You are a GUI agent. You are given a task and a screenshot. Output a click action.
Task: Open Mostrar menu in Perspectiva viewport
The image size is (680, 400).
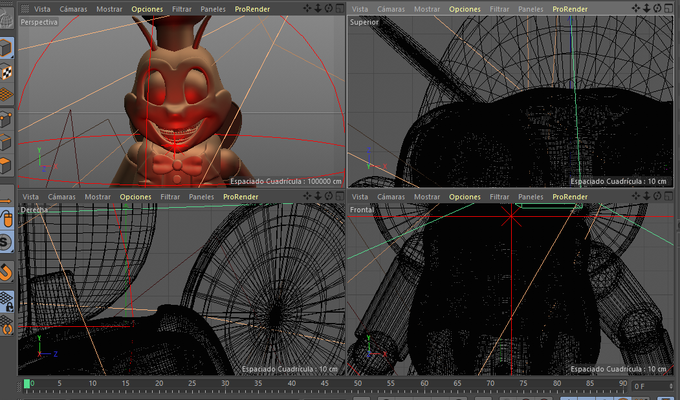click(109, 9)
